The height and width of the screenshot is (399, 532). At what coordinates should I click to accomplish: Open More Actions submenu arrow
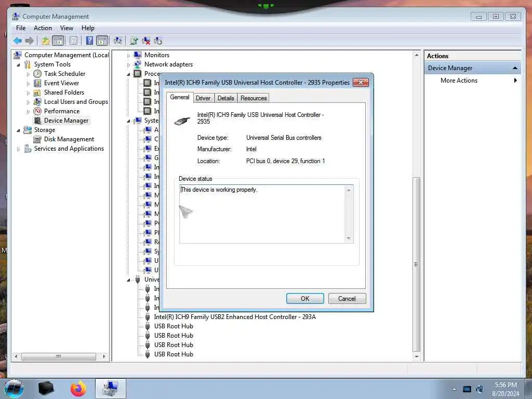click(x=515, y=81)
